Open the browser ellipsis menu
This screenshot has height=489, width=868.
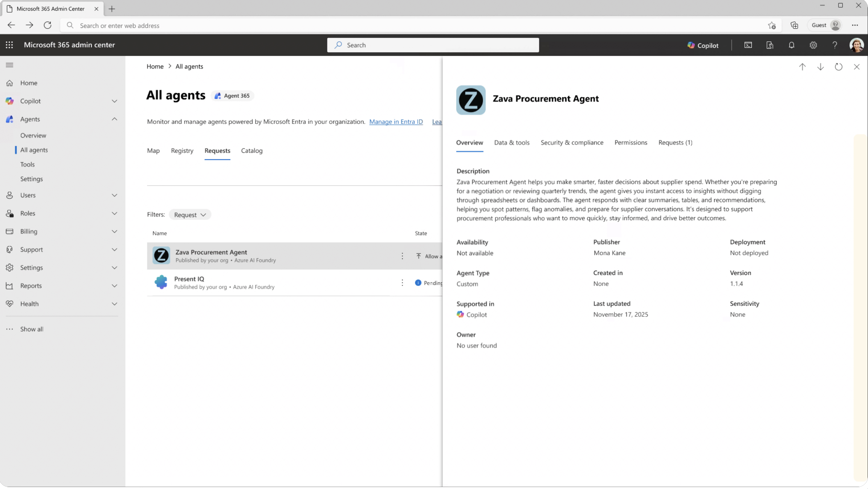tap(855, 25)
